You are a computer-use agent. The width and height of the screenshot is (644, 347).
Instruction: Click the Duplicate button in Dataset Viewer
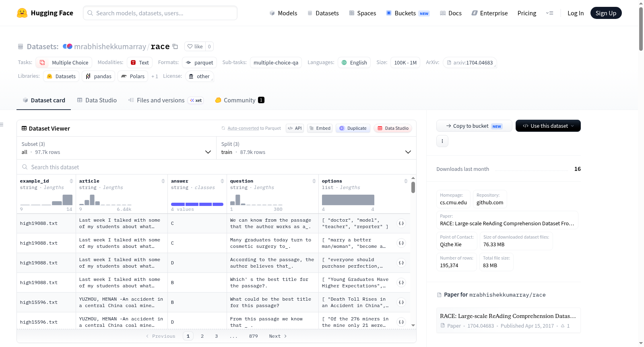353,128
